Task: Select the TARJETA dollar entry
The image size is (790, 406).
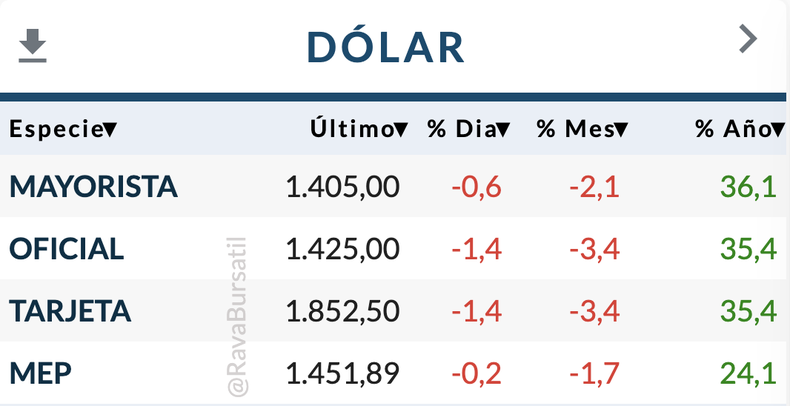Action: 72,311
